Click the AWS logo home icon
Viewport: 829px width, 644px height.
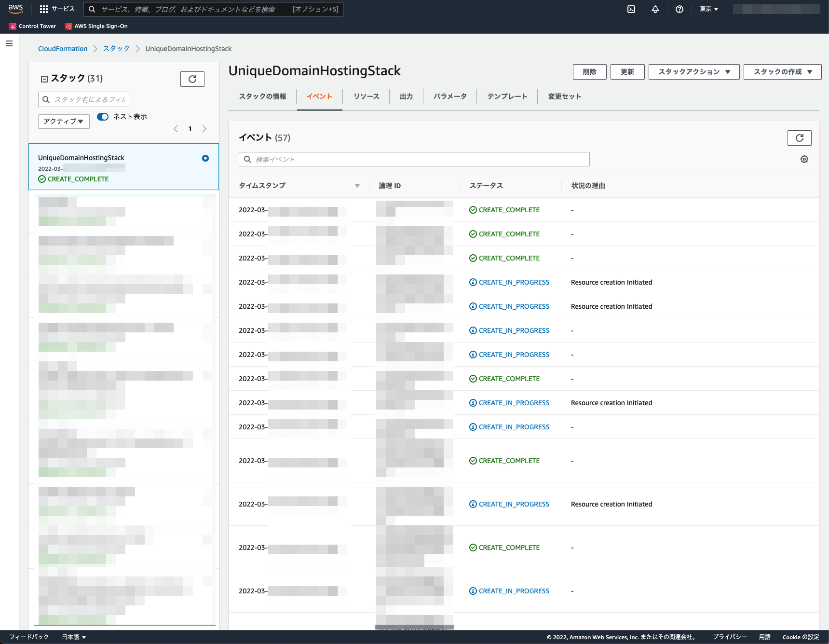click(x=16, y=9)
